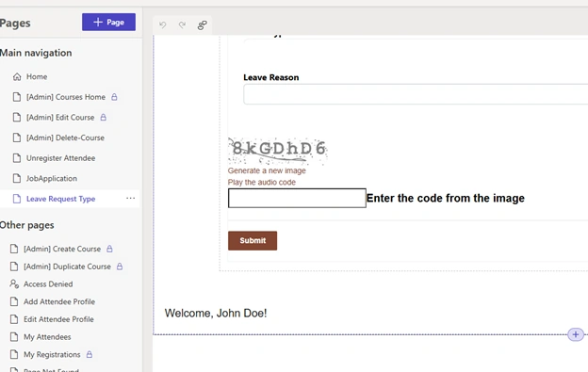Screen dimensions: 588x372
Task: Click page icon of My Attendees
Action: 14,337
